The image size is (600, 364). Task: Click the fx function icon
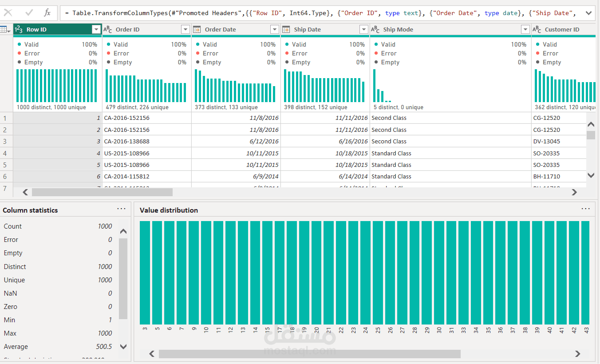point(47,13)
